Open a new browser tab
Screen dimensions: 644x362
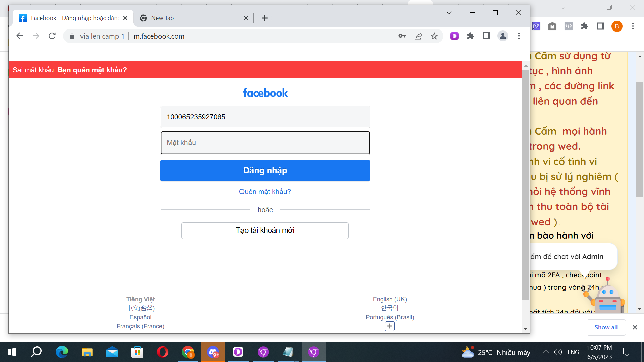(265, 18)
